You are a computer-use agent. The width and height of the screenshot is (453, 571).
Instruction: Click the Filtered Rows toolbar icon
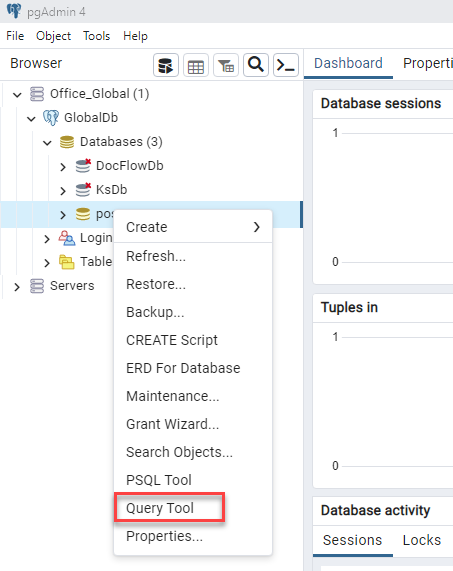pos(226,65)
